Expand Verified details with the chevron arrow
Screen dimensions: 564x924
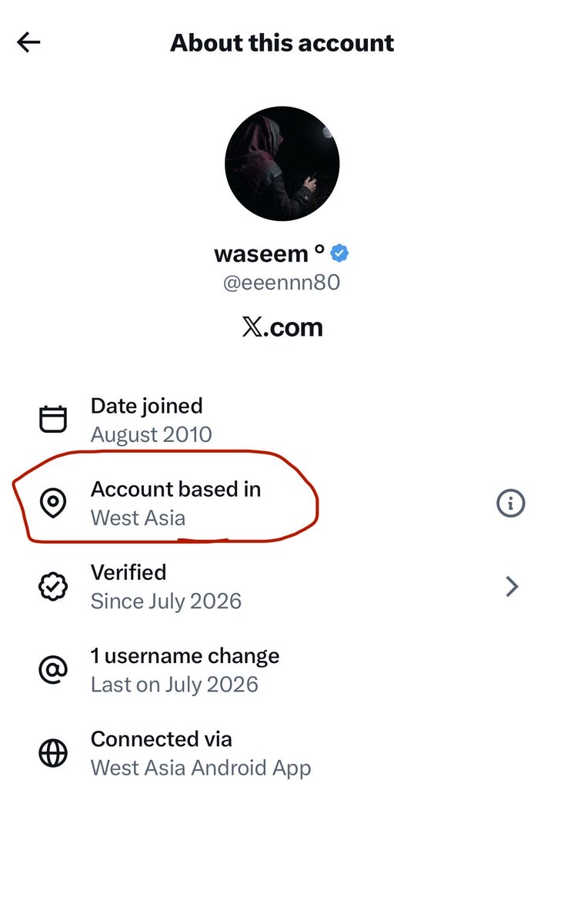point(512,587)
